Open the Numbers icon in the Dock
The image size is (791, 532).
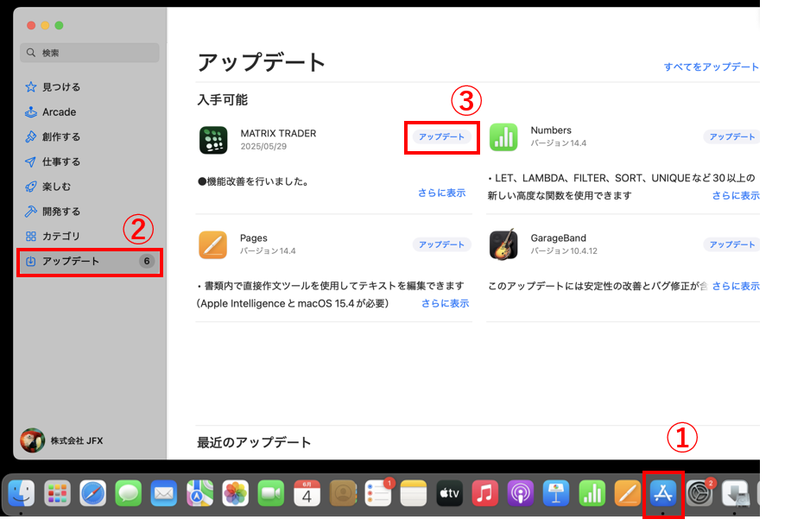592,492
